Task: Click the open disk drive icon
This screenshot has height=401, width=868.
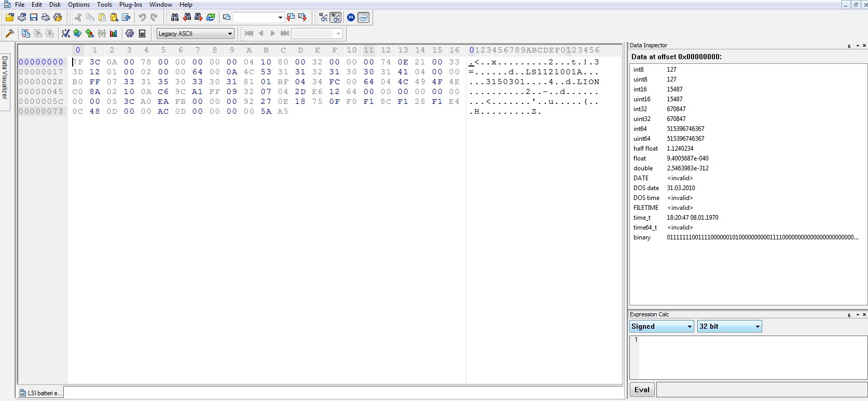Action: point(21,18)
